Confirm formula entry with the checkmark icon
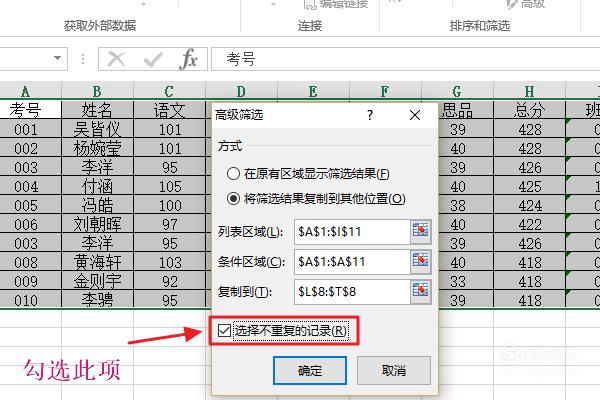 153,59
